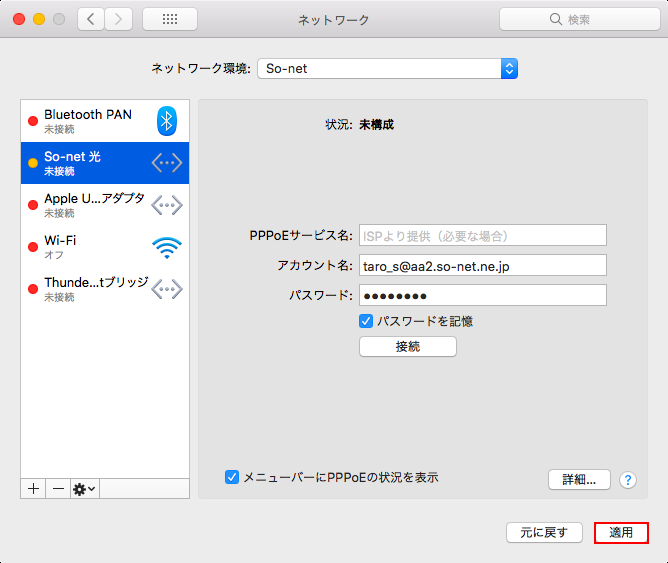Select Wi-Fi service in sidebar list
Viewport: 668px width, 563px height.
pyautogui.click(x=95, y=247)
